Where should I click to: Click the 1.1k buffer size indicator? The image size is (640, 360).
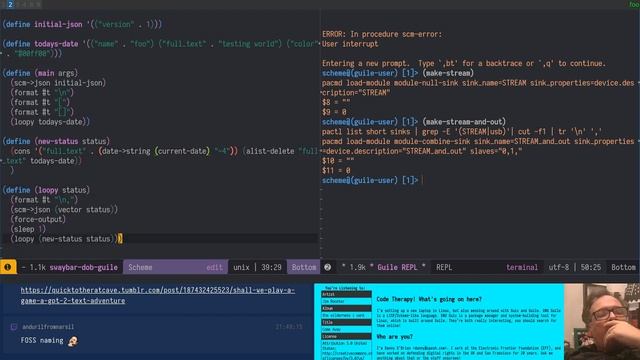tap(38, 267)
